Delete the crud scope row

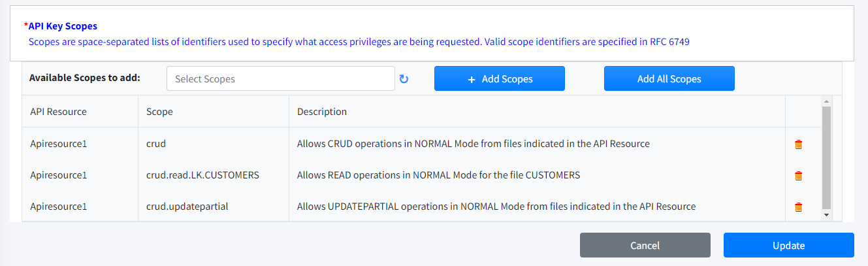(x=798, y=144)
